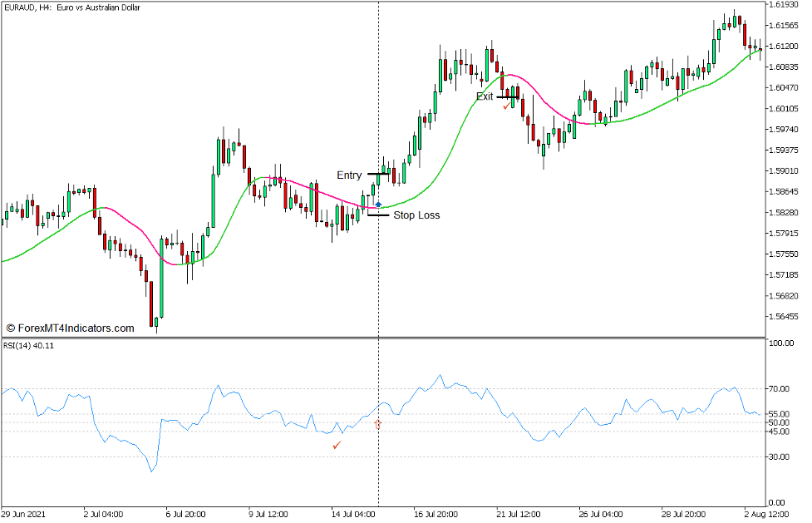Open the ForexMT4Indicators.com watermark link
This screenshot has height=523, width=812.
click(70, 328)
